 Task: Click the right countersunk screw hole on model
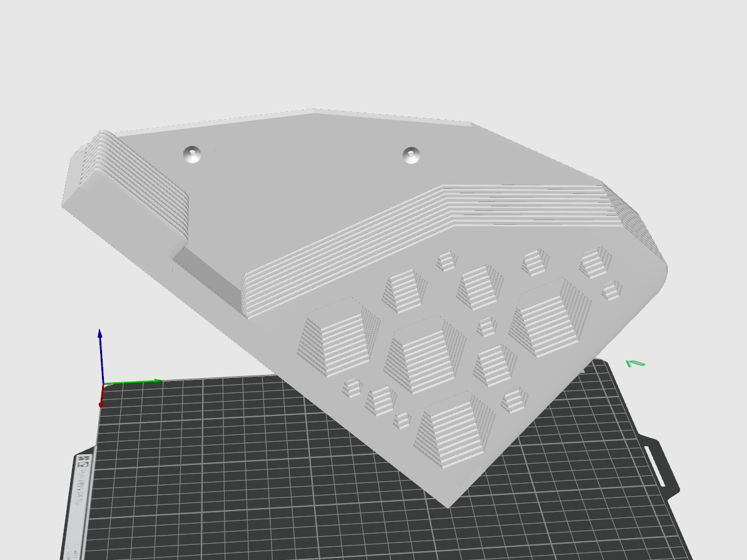pyautogui.click(x=411, y=155)
